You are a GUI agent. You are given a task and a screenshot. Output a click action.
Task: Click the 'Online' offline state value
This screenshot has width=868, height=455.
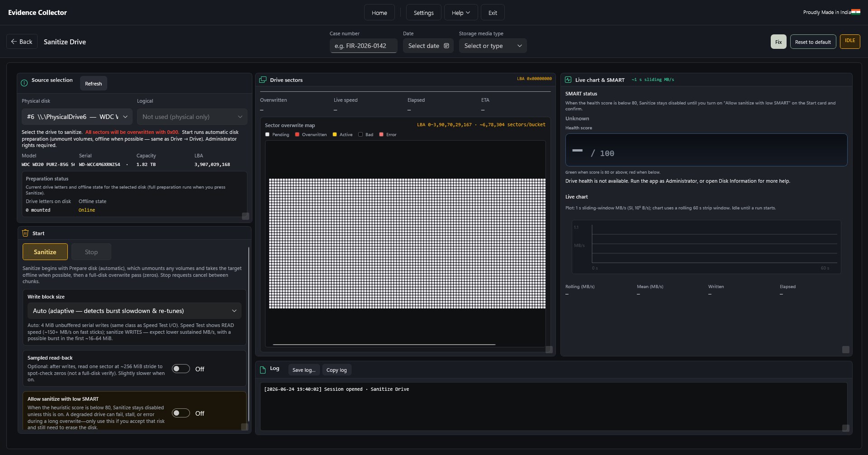[87, 210]
